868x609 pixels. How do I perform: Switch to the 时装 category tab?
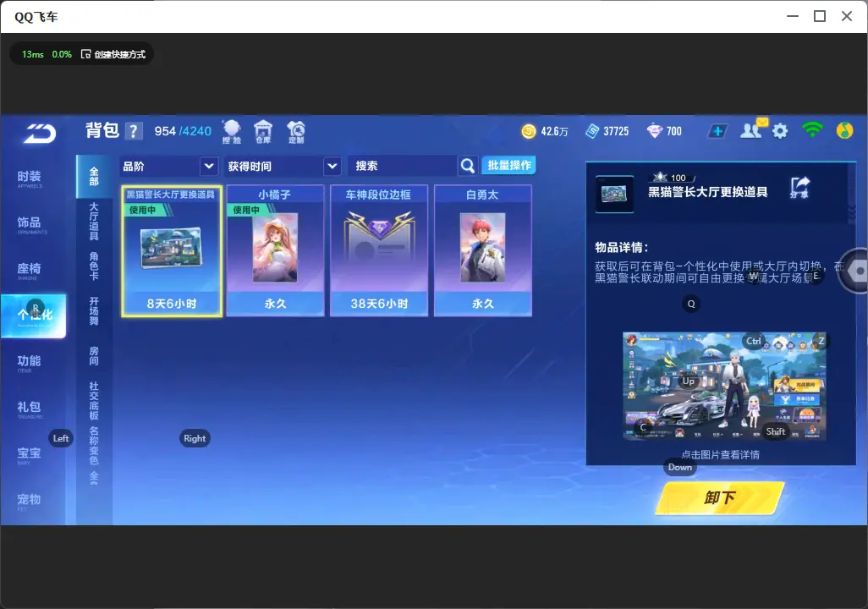point(29,178)
